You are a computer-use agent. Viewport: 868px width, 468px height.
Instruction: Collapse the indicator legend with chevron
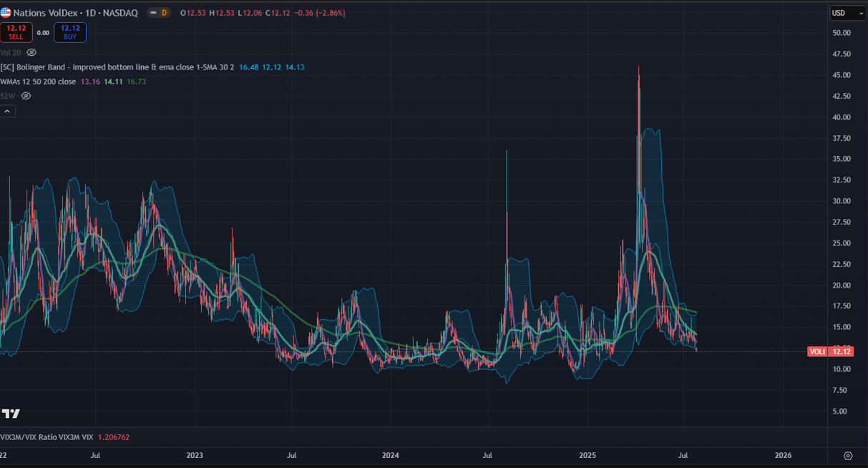tap(7, 111)
